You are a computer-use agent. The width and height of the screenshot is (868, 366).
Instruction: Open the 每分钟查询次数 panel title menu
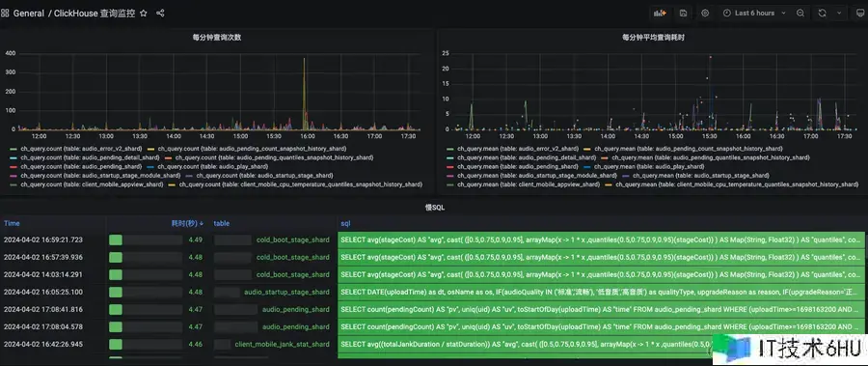[x=216, y=38]
